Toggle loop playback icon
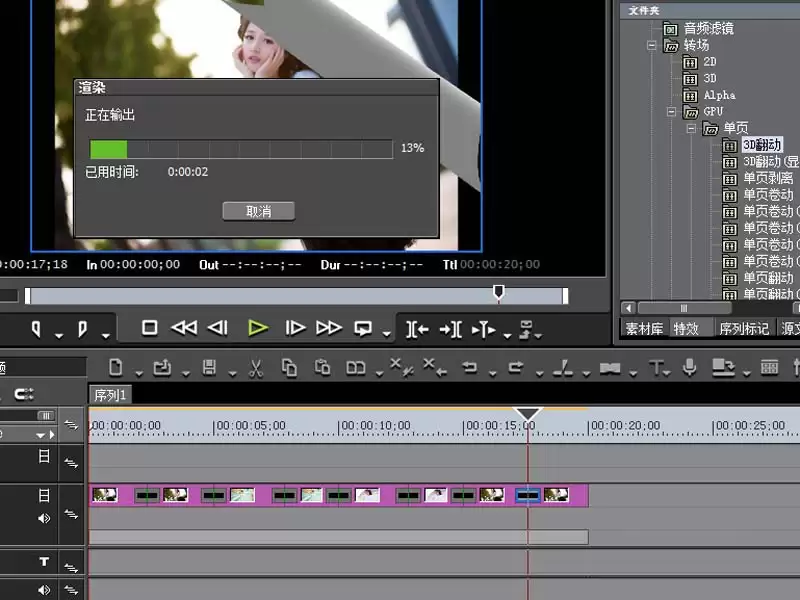 coord(363,329)
